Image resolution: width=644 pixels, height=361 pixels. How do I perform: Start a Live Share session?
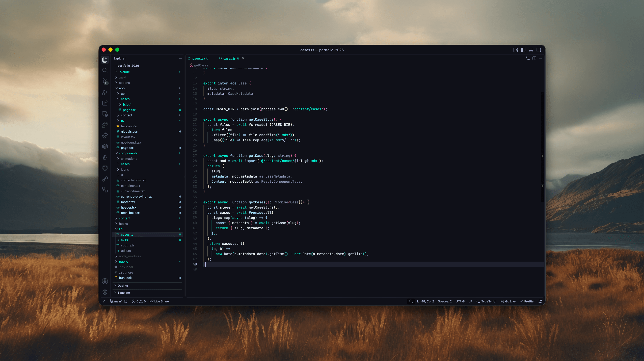[159, 301]
